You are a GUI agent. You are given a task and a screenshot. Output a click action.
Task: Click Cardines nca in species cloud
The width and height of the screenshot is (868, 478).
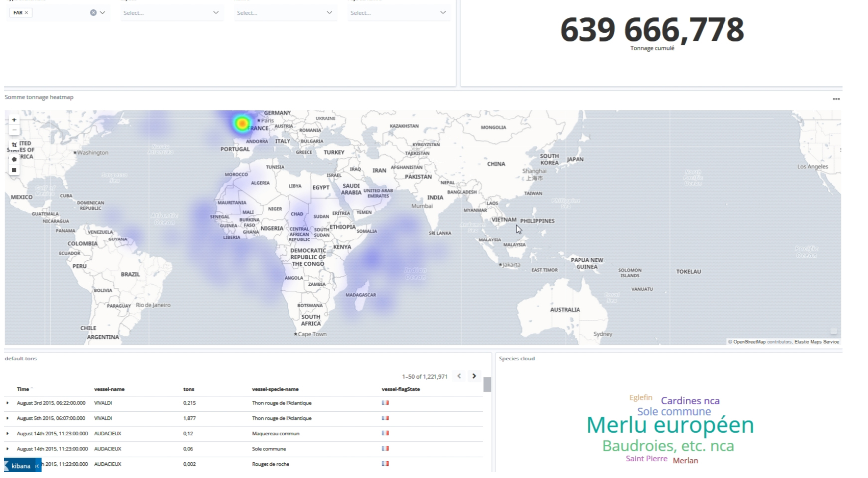[x=690, y=401]
